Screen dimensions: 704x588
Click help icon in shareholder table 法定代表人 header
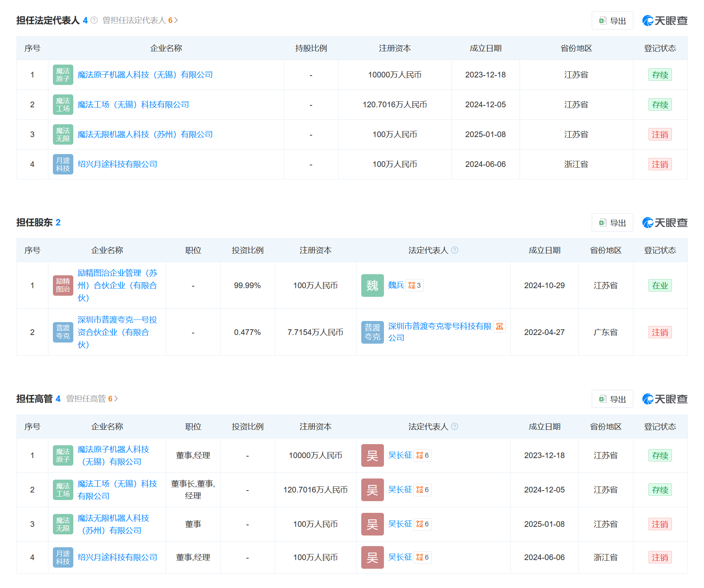tap(455, 250)
